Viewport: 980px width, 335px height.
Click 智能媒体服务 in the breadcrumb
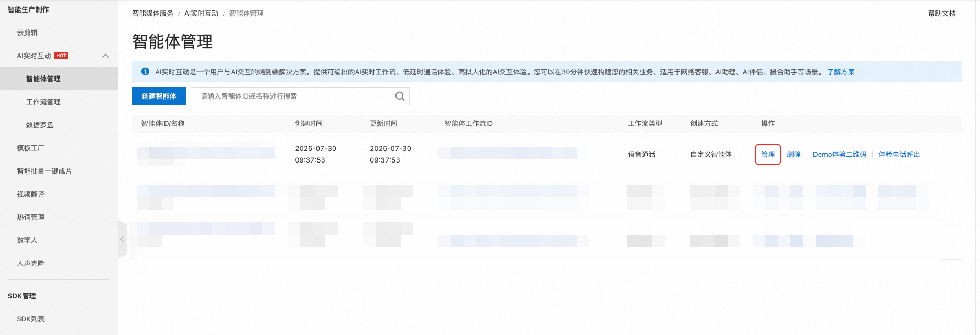point(152,13)
